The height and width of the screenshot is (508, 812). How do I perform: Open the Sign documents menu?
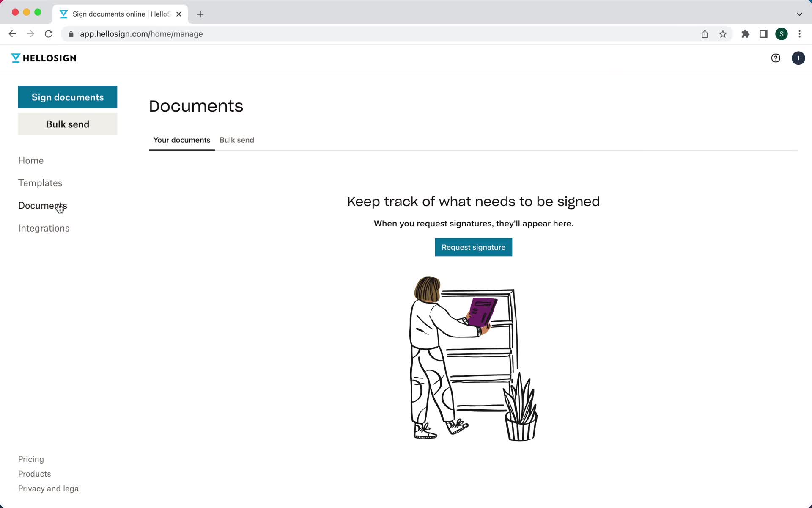[x=68, y=97]
